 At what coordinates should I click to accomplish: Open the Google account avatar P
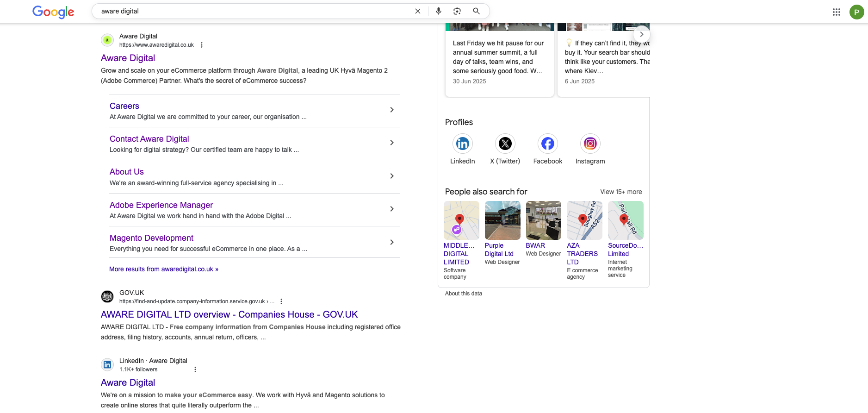click(856, 12)
